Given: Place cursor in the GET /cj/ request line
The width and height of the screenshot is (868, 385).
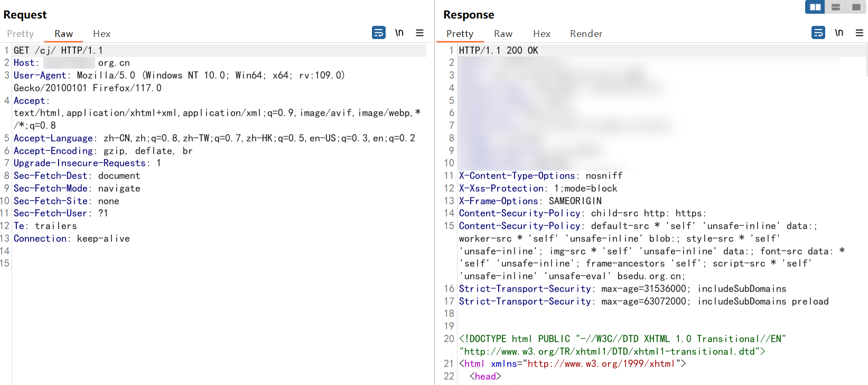Looking at the screenshot, I should pos(58,51).
